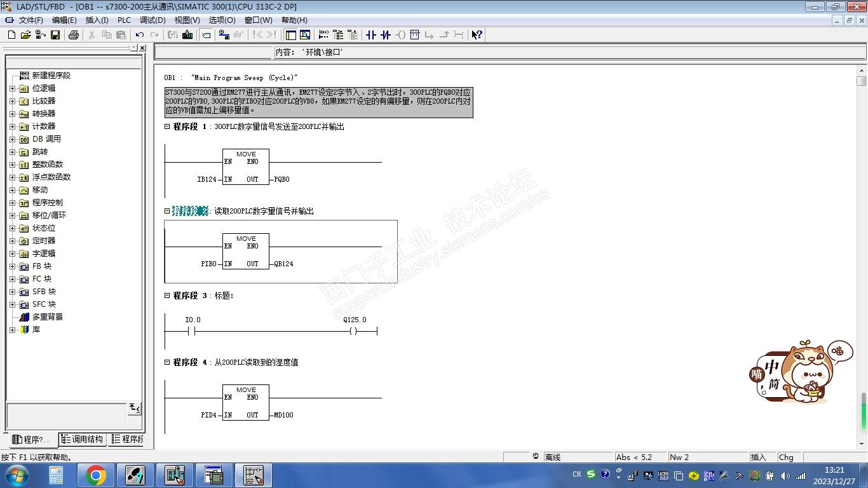Screen dimensions: 868x488
Task: Click the New file toolbar icon
Action: pyautogui.click(x=11, y=35)
